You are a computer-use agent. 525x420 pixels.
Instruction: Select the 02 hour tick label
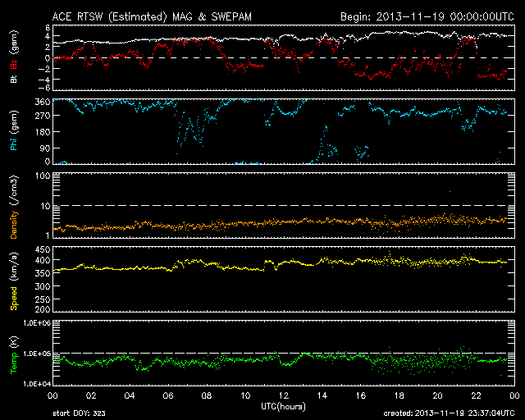point(91,396)
